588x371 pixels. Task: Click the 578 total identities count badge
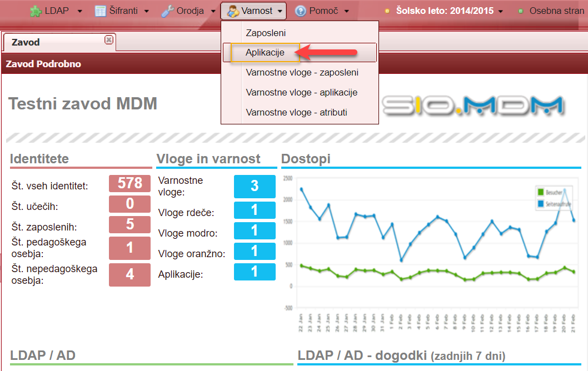(129, 183)
